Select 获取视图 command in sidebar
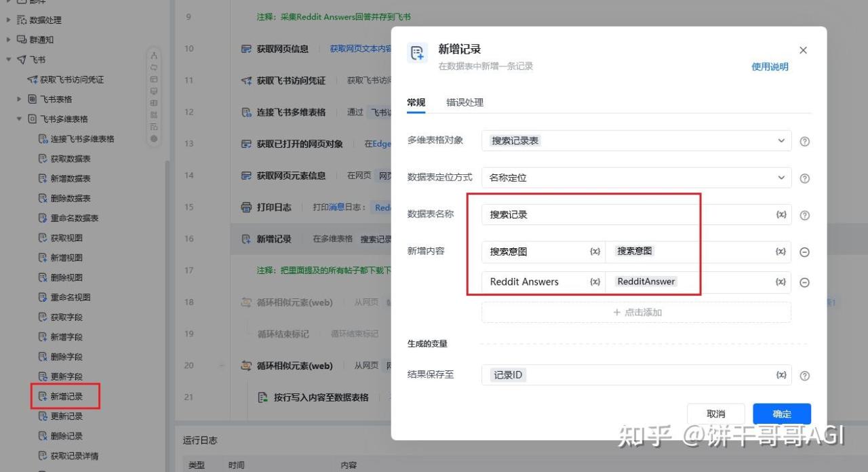Image resolution: width=868 pixels, height=472 pixels. click(60, 238)
